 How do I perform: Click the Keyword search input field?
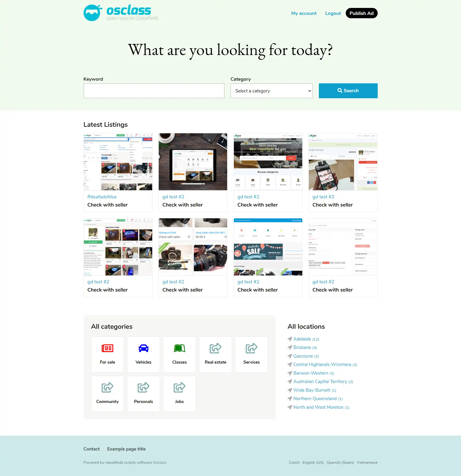154,91
